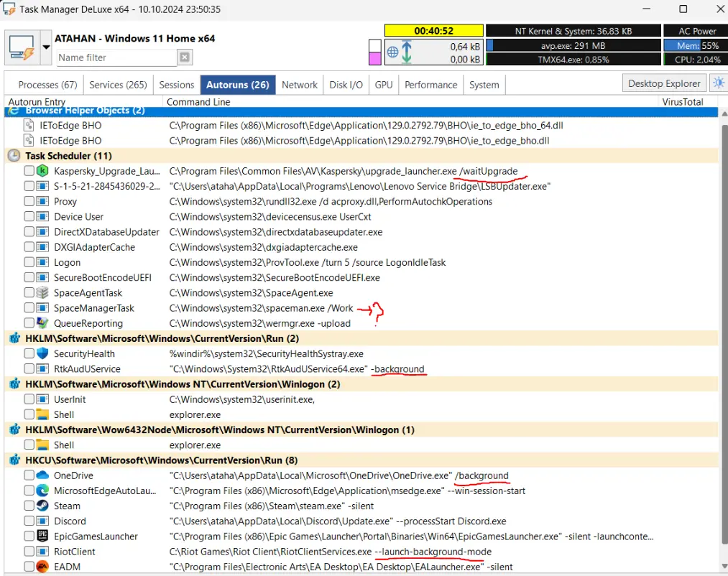The width and height of the screenshot is (728, 576).
Task: Open the Sessions tab
Action: coord(176,85)
